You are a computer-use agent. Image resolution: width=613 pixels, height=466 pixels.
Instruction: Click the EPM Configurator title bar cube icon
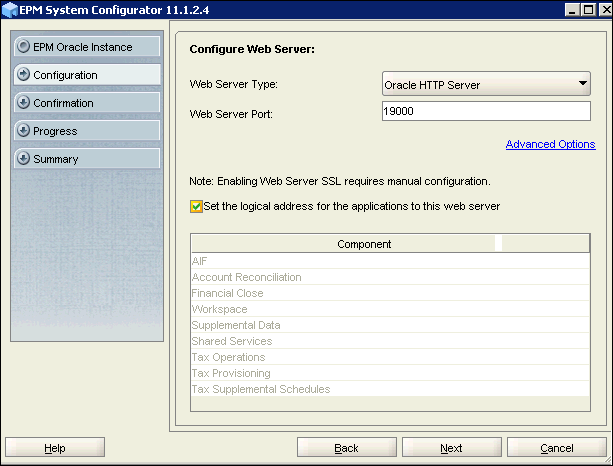[x=10, y=10]
